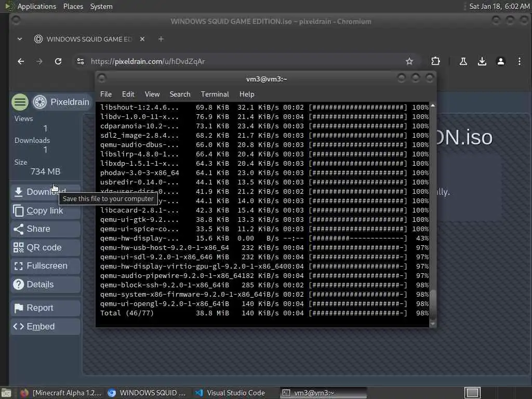
Task: Close the WINDOWS SQUID GAME tab
Action: click(x=142, y=39)
